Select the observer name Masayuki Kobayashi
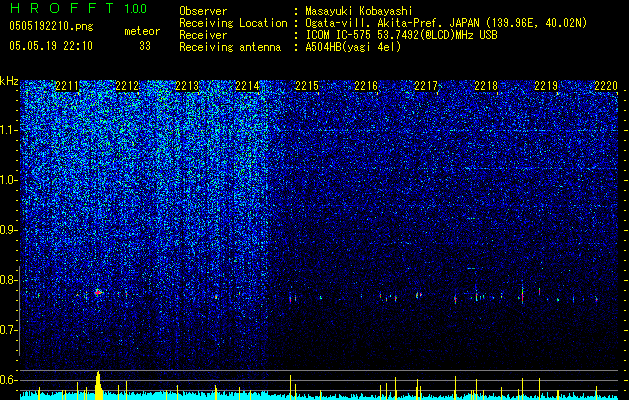629x400 pixels. tap(359, 11)
